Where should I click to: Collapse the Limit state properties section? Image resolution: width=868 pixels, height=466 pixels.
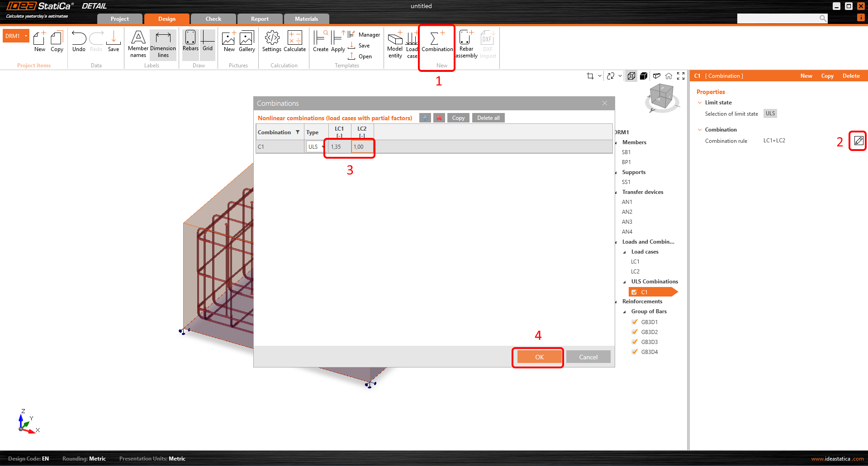coord(700,103)
